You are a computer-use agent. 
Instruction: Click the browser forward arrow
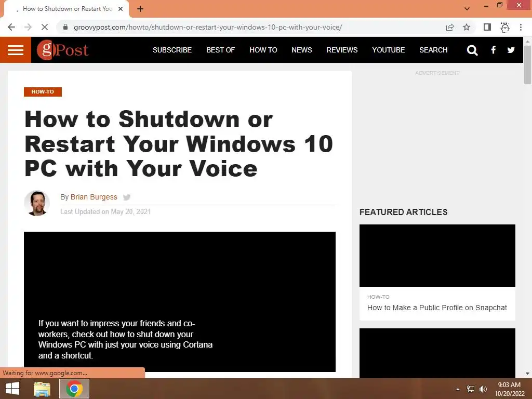pos(28,27)
